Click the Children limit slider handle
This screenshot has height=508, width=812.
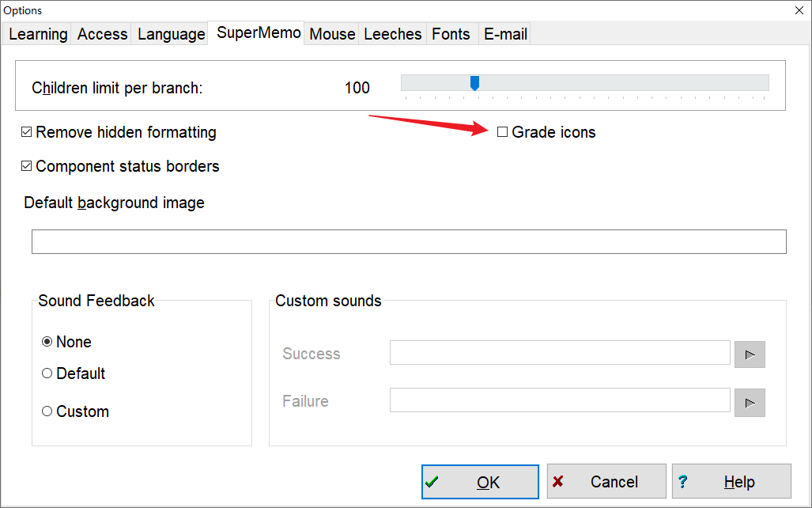[474, 82]
